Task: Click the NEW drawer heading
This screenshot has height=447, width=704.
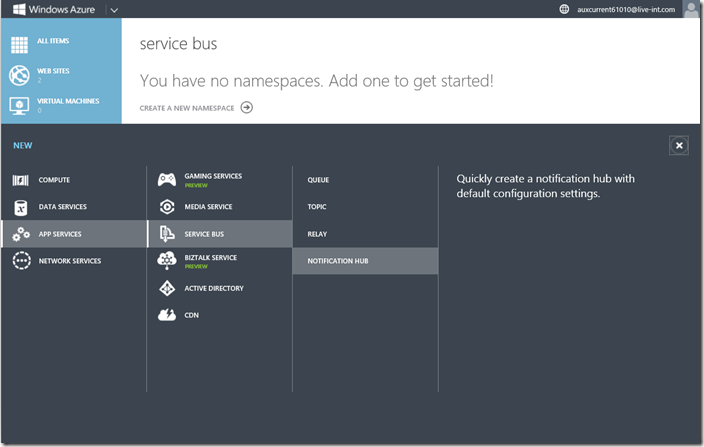Action: tap(22, 145)
